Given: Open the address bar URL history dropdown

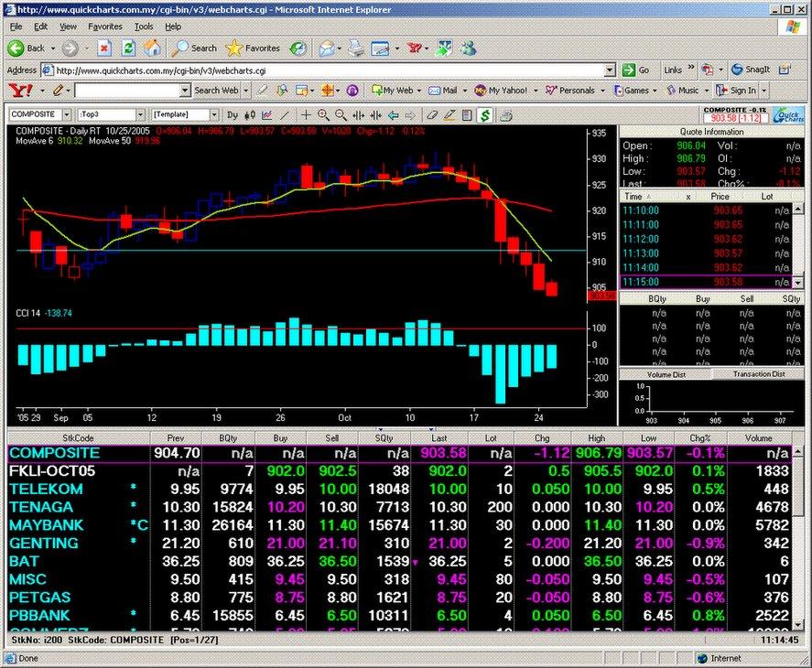Looking at the screenshot, I should [610, 70].
